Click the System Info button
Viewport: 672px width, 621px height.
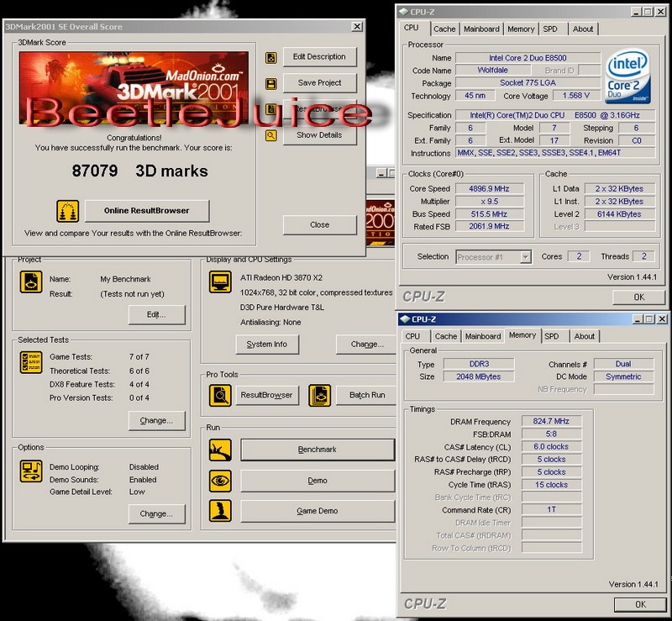tap(267, 345)
